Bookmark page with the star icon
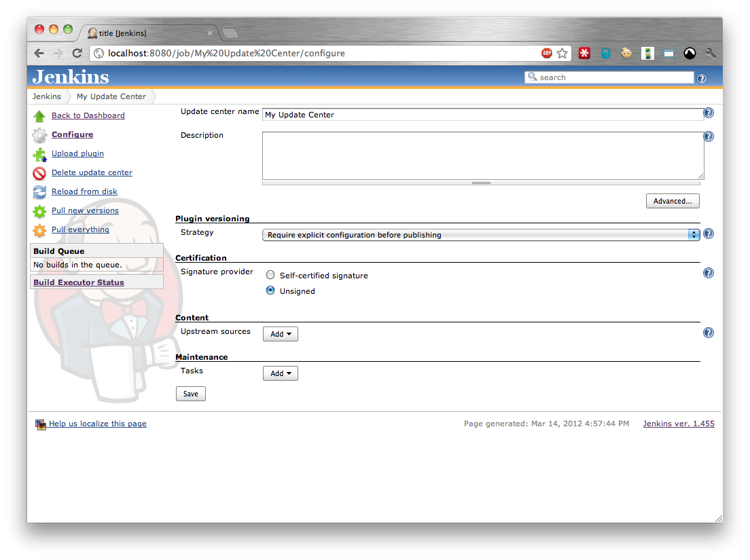Image resolution: width=750 pixels, height=560 pixels. 562,53
